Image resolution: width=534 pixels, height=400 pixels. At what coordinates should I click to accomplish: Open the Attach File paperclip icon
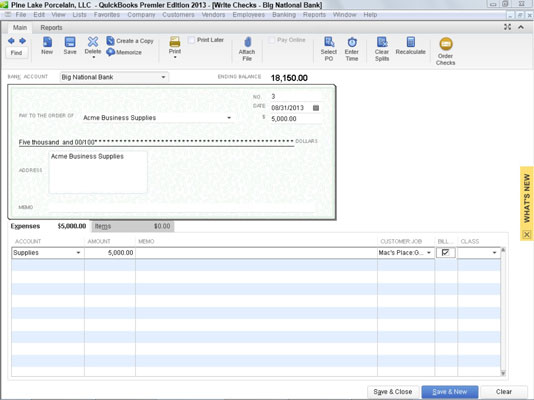(x=248, y=42)
